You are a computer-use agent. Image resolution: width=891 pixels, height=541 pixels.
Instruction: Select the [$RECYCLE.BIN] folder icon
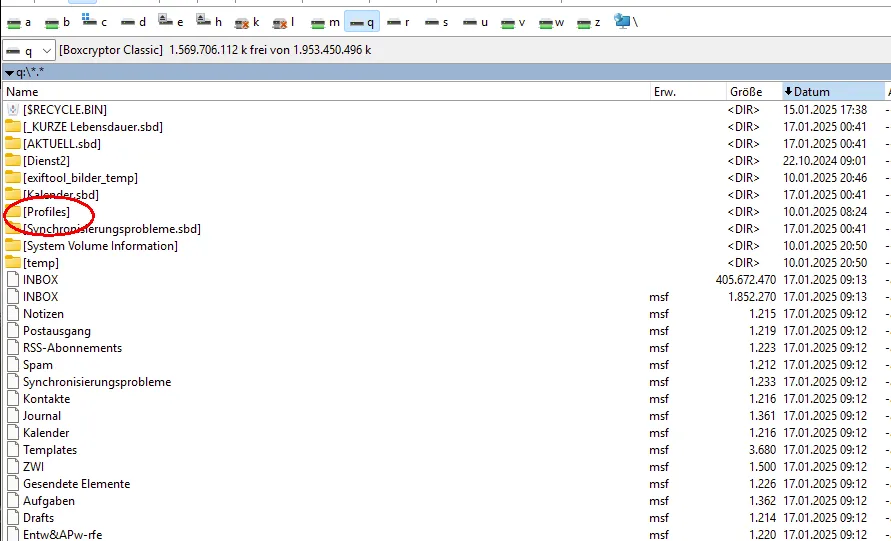click(x=13, y=109)
